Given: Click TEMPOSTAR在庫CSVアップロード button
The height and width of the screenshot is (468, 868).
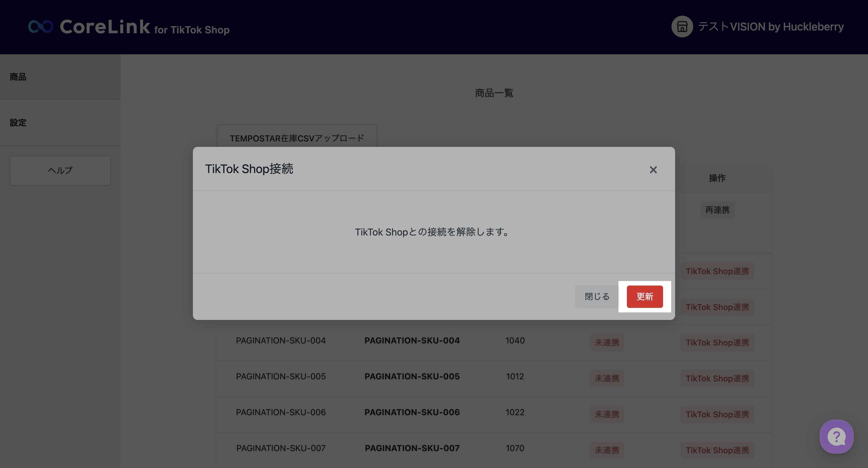Looking at the screenshot, I should (297, 138).
